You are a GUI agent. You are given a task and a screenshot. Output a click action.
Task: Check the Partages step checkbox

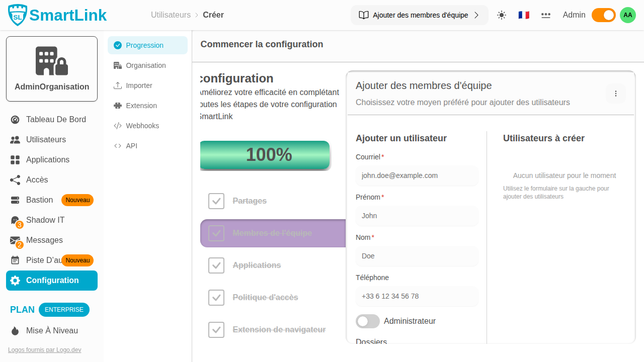pos(216,201)
